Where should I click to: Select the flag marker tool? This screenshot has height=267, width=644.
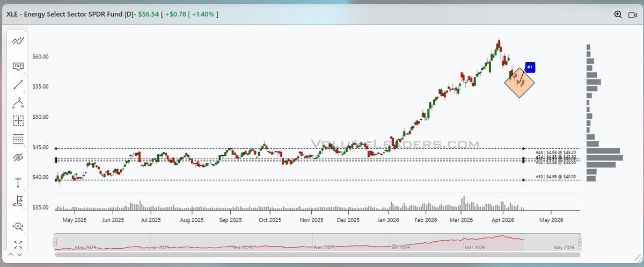[x=18, y=202]
